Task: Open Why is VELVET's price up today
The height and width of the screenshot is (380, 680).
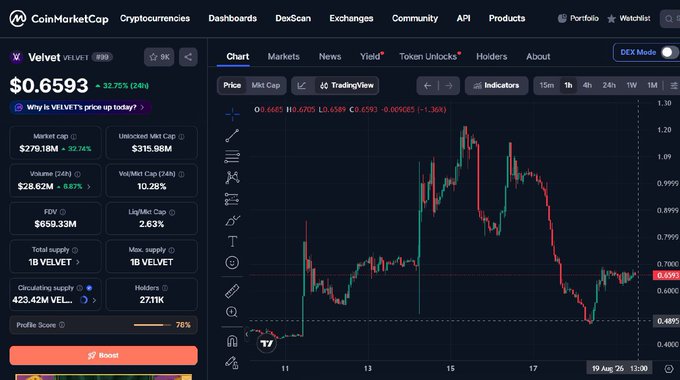Action: (81, 107)
